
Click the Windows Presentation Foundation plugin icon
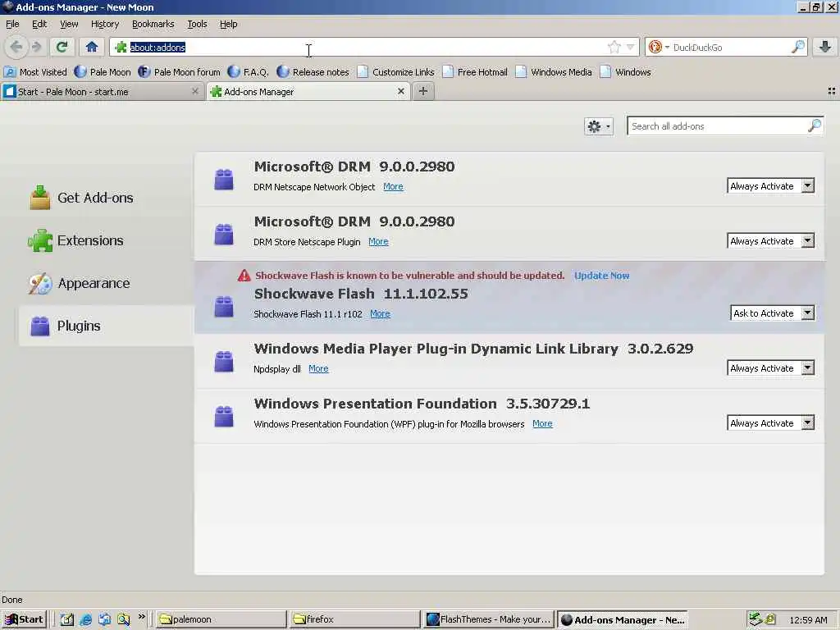coord(224,416)
